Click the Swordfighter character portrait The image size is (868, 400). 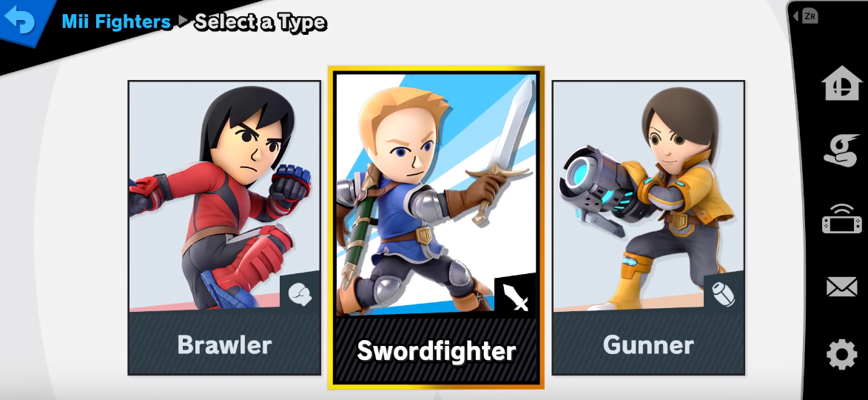436,194
